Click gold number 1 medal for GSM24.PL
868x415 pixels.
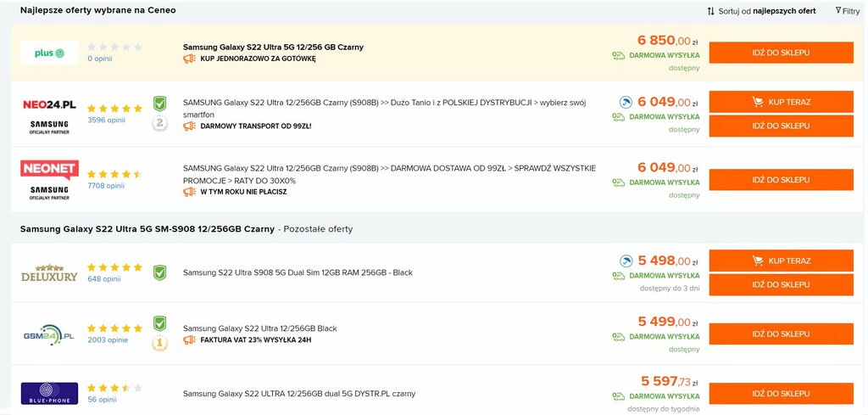tap(160, 343)
